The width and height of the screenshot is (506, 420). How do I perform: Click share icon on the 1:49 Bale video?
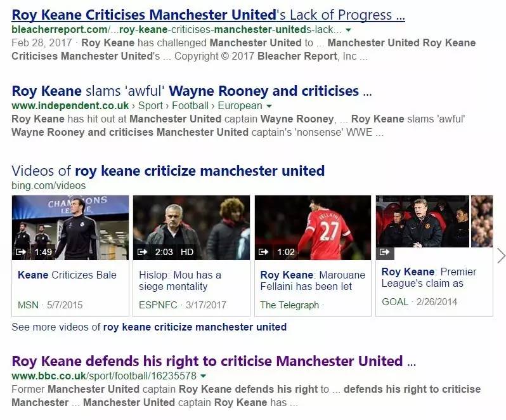(21, 252)
